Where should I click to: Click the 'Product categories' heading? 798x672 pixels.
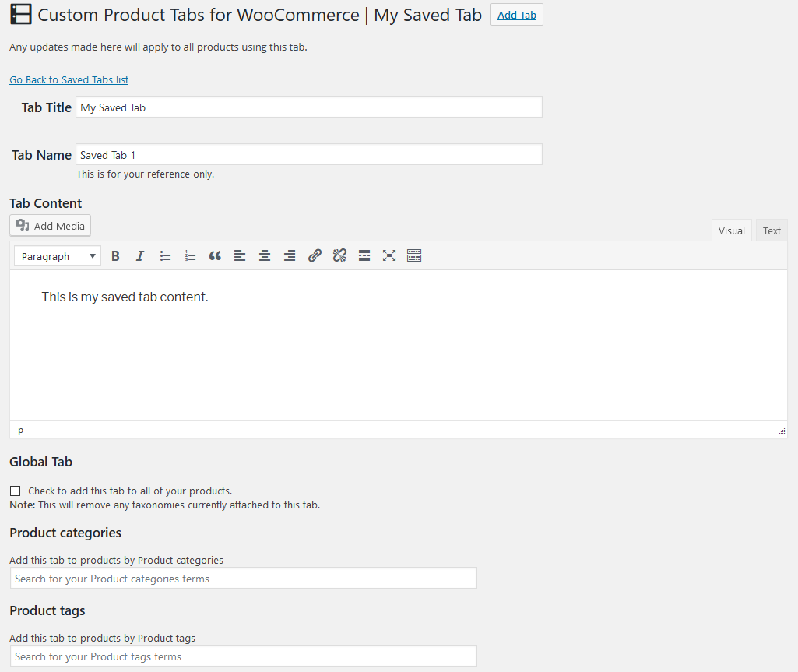(65, 533)
